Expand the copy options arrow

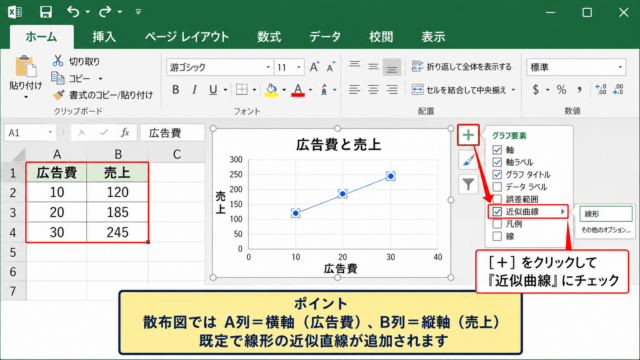(x=100, y=78)
